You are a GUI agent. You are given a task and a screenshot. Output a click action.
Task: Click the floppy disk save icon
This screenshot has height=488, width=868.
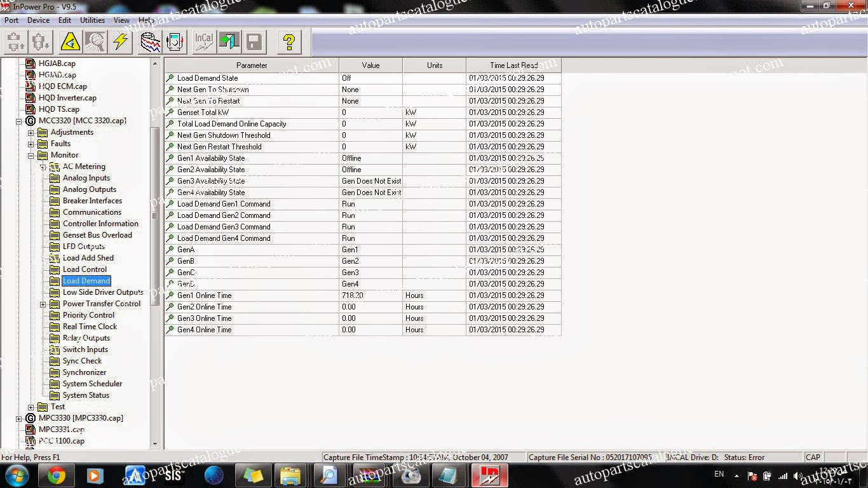(x=254, y=42)
